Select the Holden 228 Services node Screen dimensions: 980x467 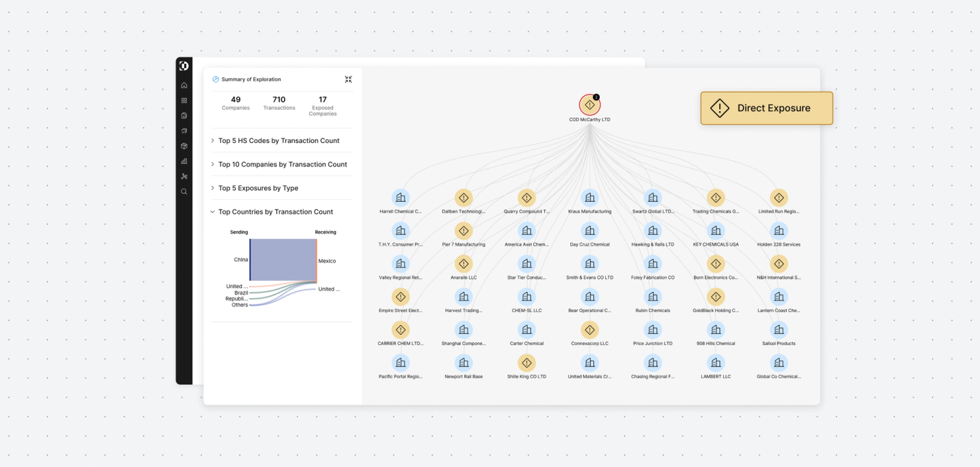(x=779, y=231)
